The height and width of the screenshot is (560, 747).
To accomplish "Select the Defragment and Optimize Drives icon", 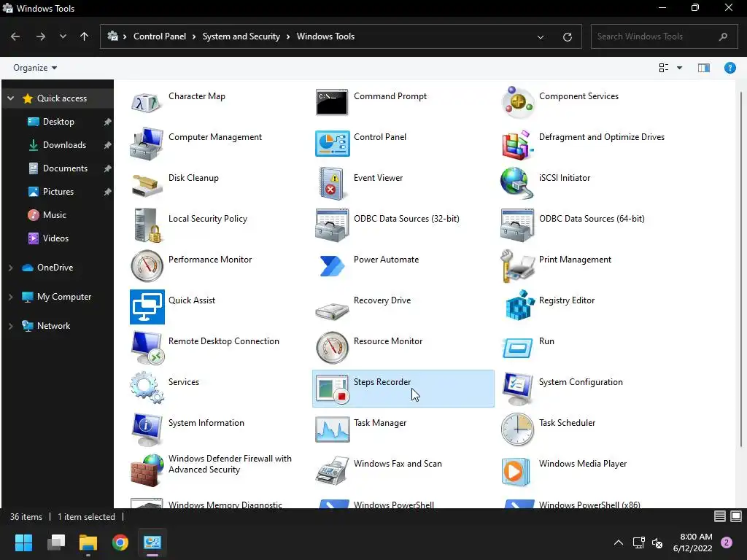I will [517, 144].
